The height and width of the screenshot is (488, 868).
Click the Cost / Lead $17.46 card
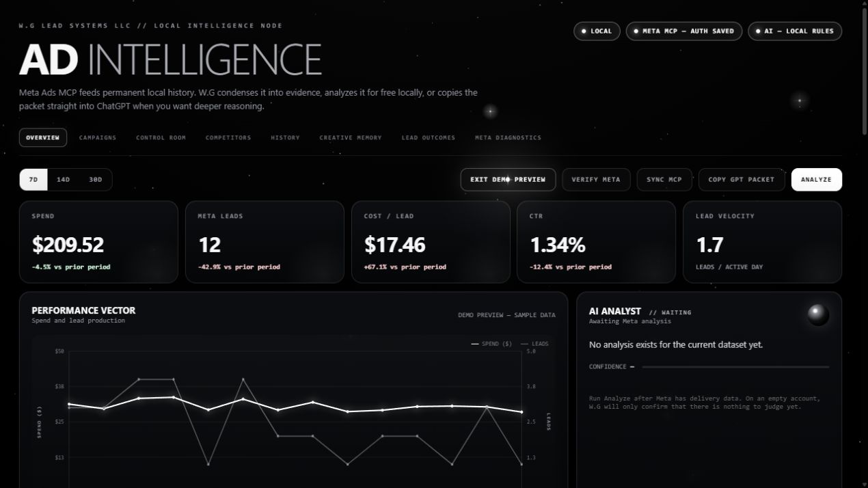pyautogui.click(x=431, y=242)
